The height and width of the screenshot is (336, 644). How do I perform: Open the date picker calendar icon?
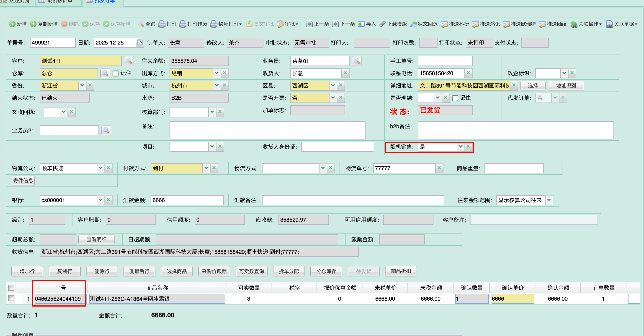tap(140, 42)
